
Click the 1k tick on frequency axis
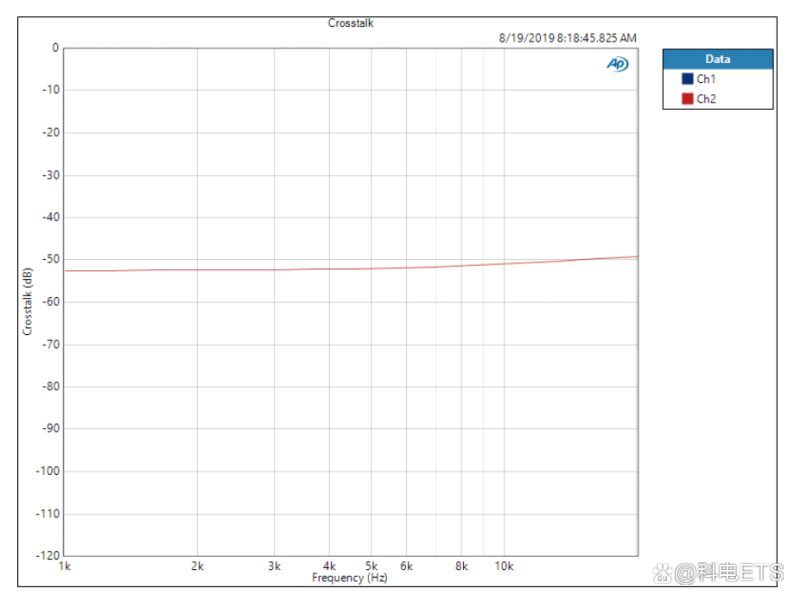click(x=65, y=567)
